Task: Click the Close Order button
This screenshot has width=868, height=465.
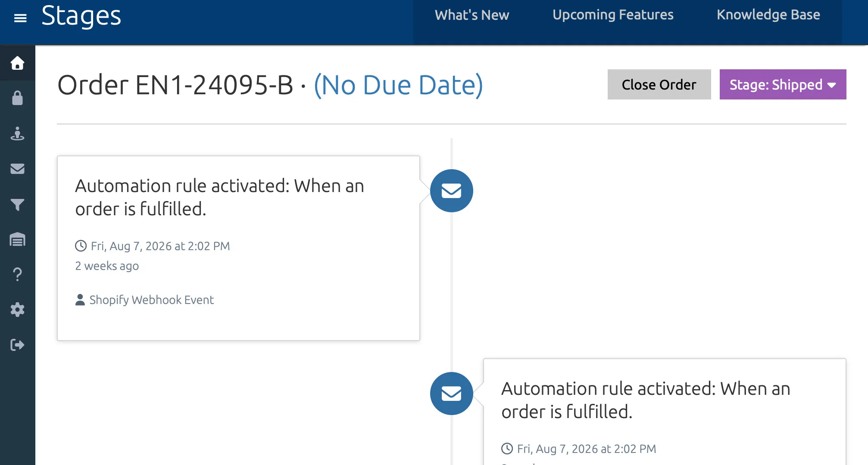Action: point(659,84)
